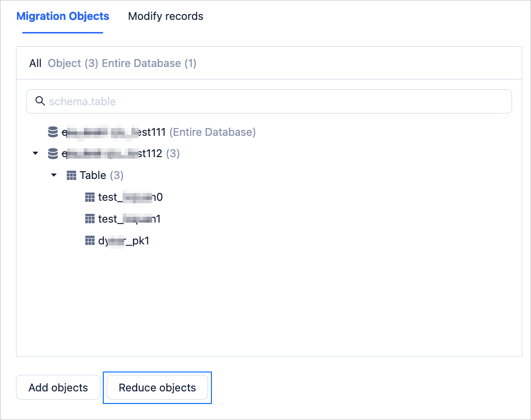Click the table icon of the test_ table ending in 1
The image size is (531, 420).
coord(90,219)
